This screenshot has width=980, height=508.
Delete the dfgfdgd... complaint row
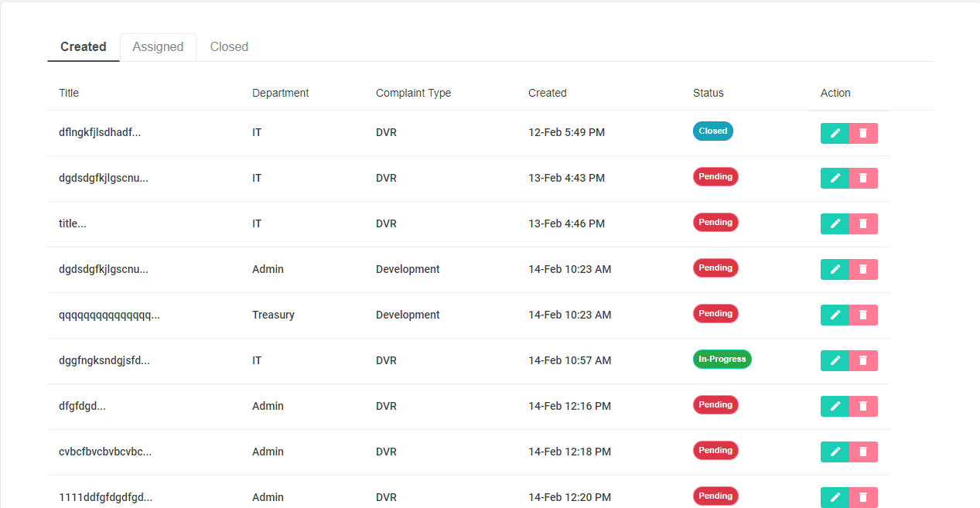(863, 407)
